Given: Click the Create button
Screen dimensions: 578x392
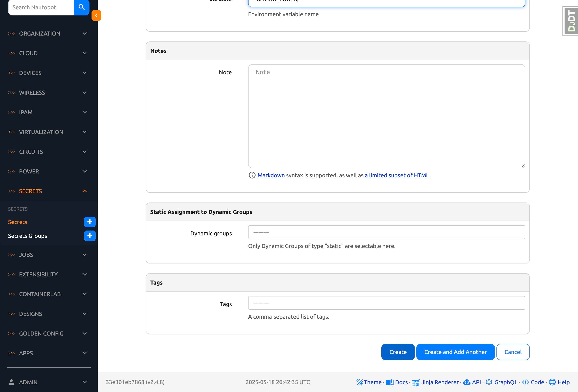Looking at the screenshot, I should click(398, 352).
